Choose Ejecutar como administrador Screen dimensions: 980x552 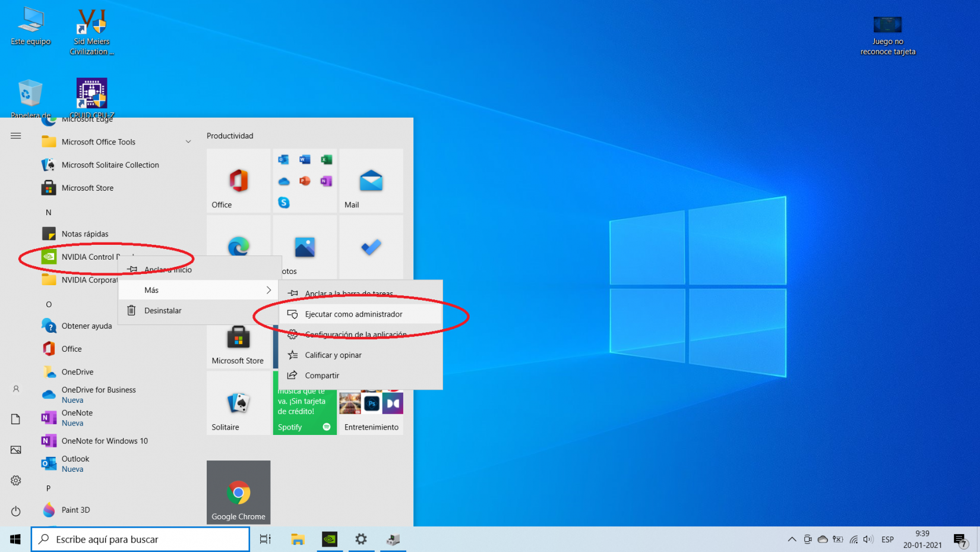tap(361, 314)
